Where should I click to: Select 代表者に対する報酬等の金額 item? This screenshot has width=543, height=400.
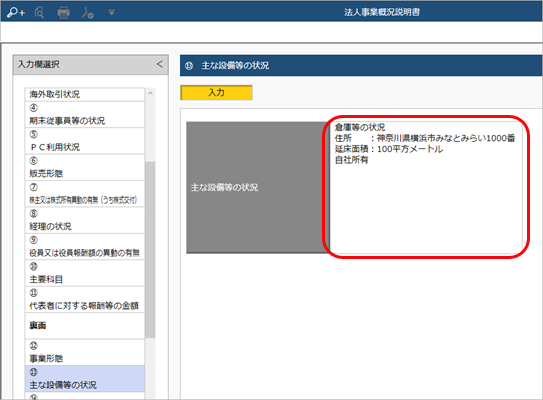pos(85,300)
